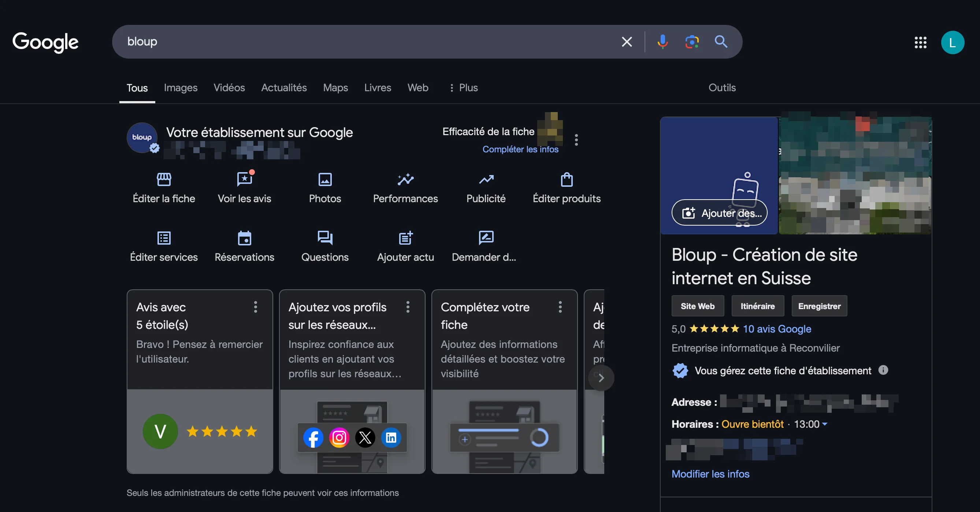The image size is (980, 512).
Task: Open options on Ajoutez vos profils card
Action: point(408,307)
